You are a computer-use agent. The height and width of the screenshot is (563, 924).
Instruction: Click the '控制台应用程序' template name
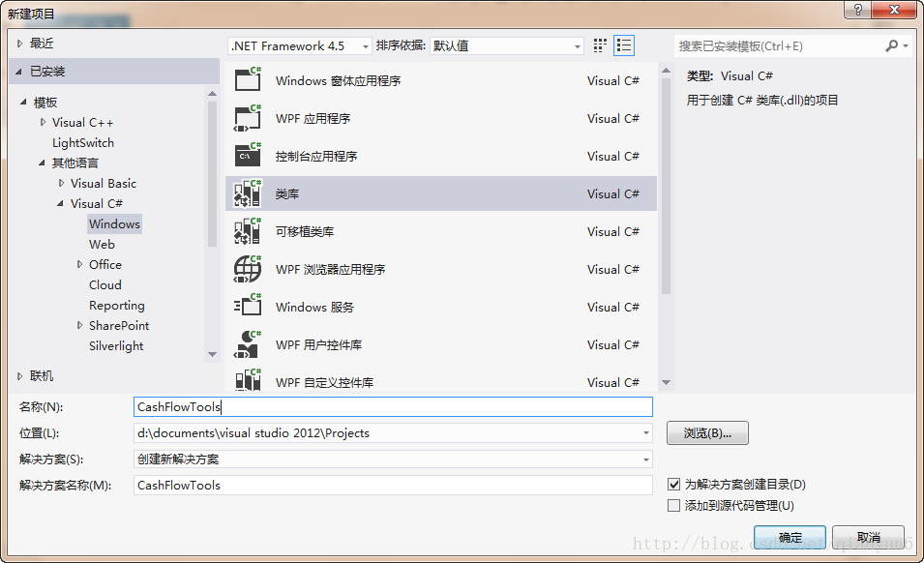coord(316,156)
